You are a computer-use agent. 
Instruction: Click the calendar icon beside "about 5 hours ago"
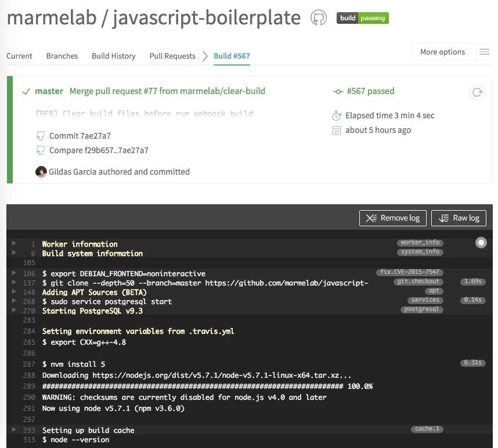pos(337,130)
